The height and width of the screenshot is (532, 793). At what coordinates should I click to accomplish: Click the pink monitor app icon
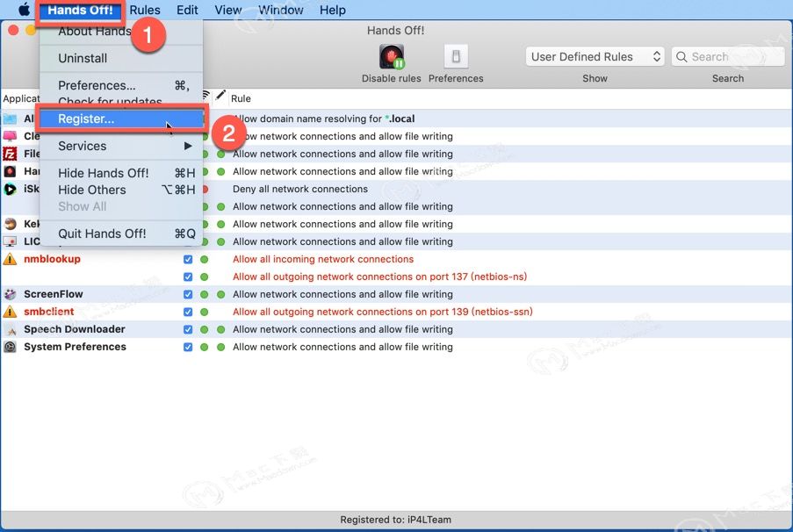pos(10,136)
